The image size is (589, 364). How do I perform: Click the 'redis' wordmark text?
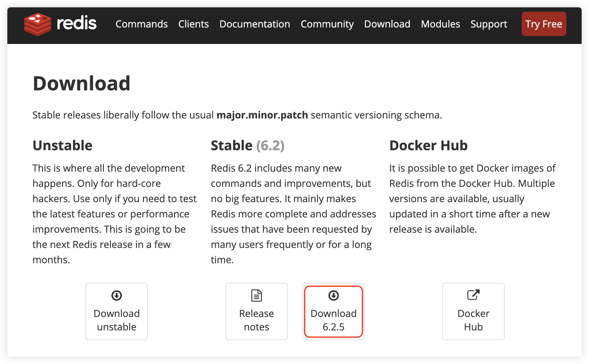[x=77, y=23]
